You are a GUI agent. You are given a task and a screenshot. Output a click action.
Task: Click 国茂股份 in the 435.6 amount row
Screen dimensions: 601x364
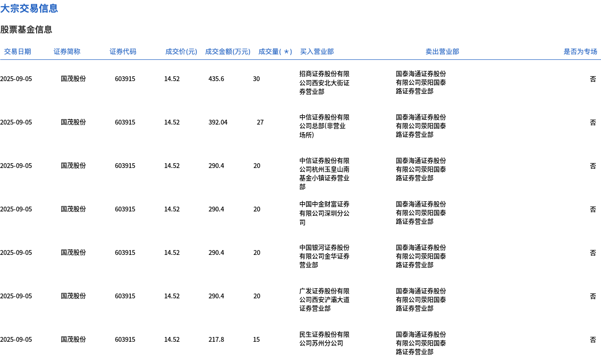[73, 79]
